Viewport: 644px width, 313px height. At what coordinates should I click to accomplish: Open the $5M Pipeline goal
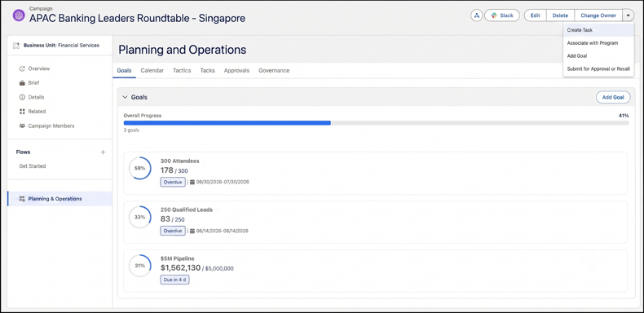click(178, 258)
